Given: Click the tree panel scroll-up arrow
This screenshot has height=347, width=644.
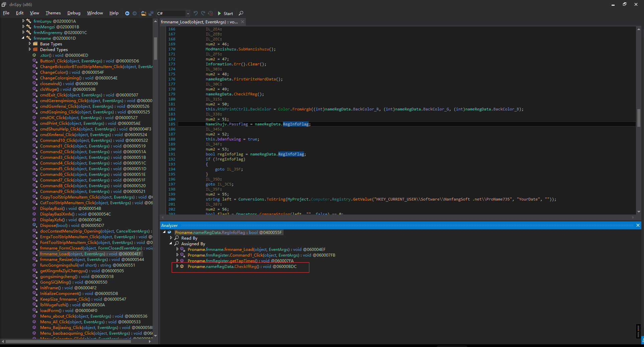Looking at the screenshot, I should (x=155, y=21).
